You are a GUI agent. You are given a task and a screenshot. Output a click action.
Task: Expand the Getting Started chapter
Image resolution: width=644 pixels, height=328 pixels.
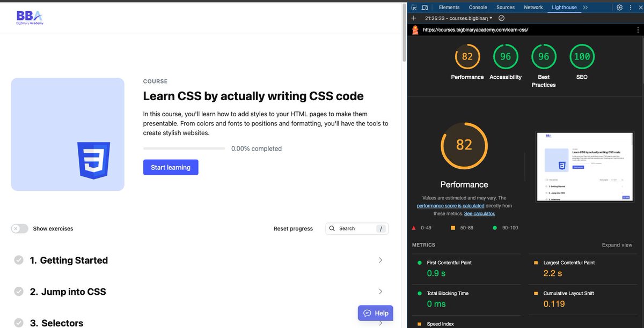[x=380, y=260]
